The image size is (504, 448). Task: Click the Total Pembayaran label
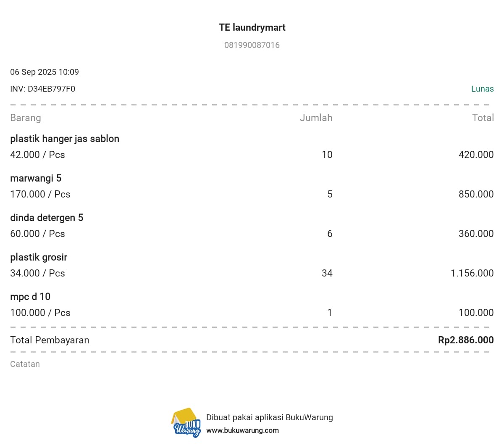[x=50, y=340]
